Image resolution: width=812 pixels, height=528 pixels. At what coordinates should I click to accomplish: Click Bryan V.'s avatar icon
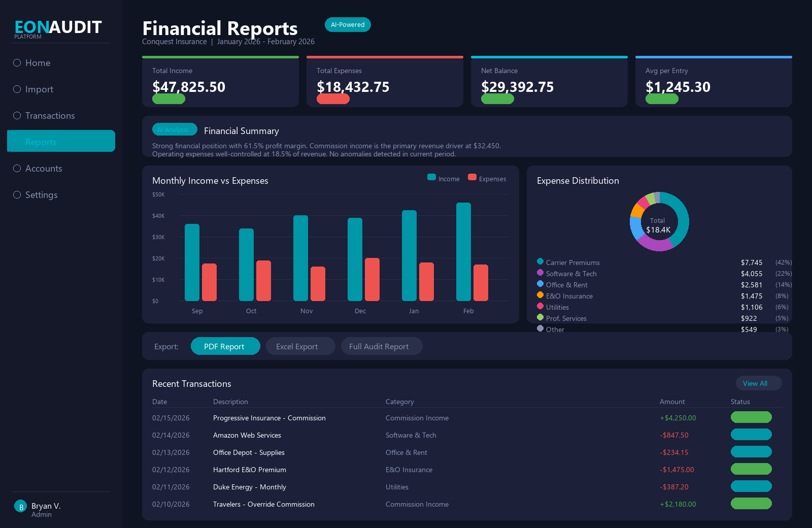pyautogui.click(x=20, y=506)
